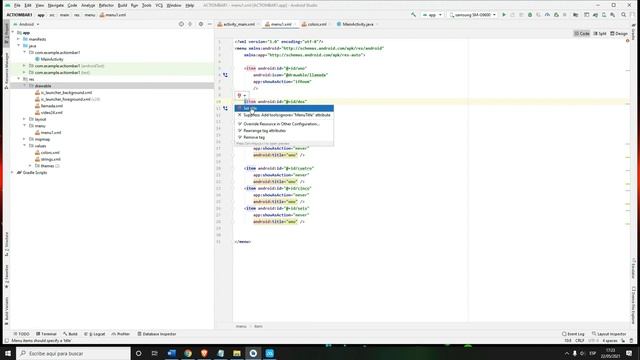Screen dimensions: 640x360
Task: Hide the Project panel with the minus icon
Action: pyautogui.click(x=210, y=24)
